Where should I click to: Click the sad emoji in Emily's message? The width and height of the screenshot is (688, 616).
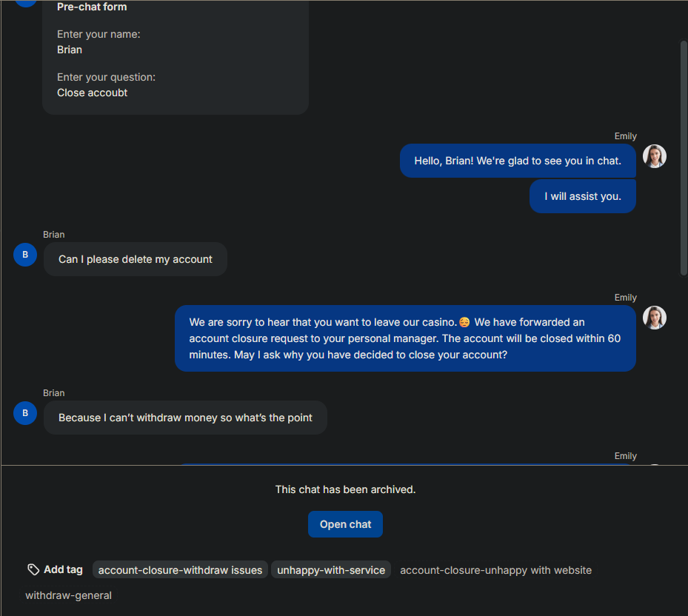(464, 322)
